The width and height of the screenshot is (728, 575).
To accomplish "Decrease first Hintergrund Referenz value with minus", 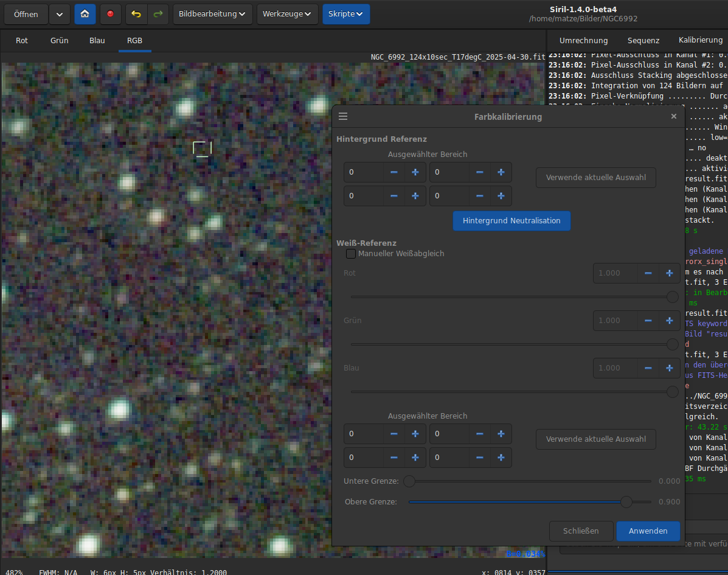I will (x=394, y=173).
